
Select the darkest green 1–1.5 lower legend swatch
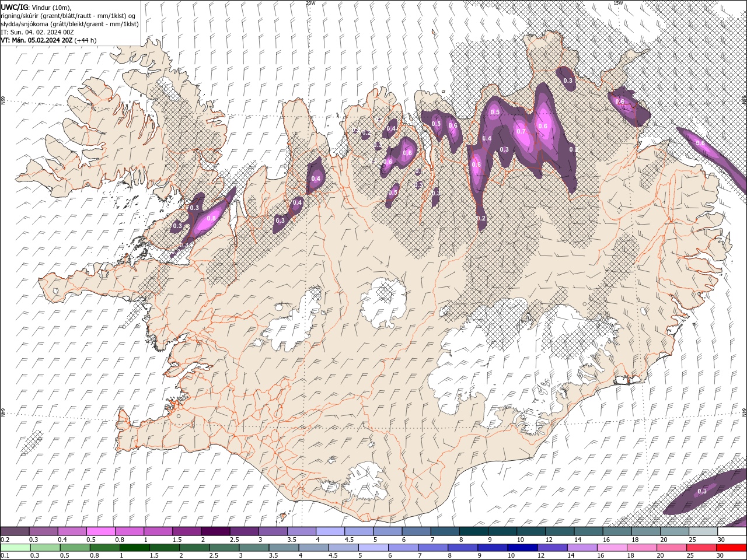[x=135, y=548]
